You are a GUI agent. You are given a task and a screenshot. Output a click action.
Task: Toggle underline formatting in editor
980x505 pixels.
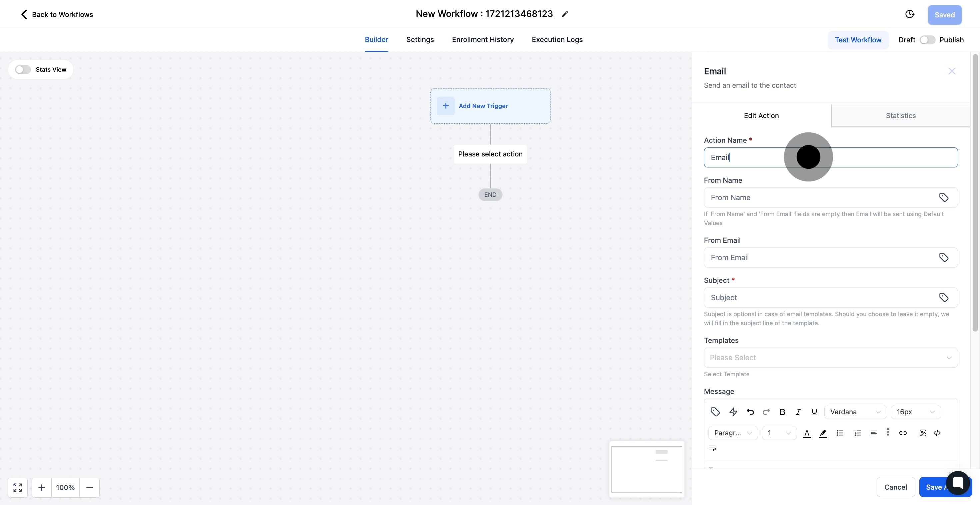coord(814,412)
